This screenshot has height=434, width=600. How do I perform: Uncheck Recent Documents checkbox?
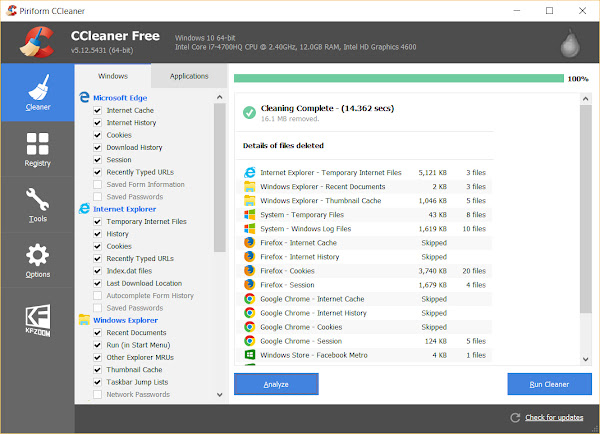(x=98, y=333)
